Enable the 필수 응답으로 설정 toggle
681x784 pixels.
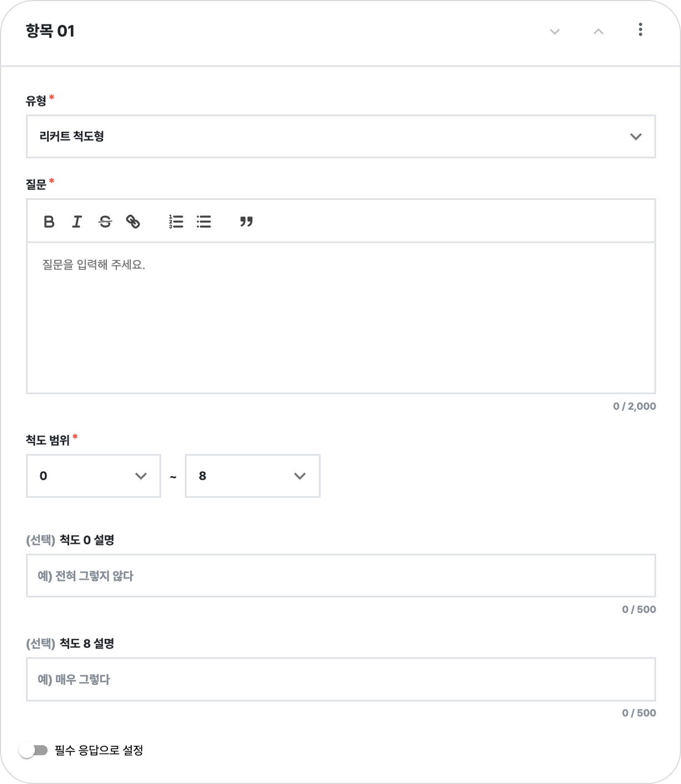[33, 750]
